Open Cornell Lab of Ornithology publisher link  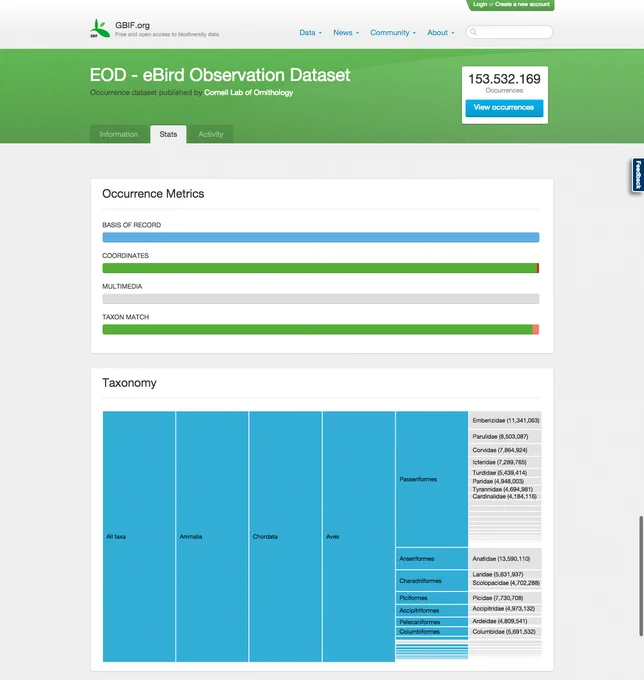pyautogui.click(x=248, y=92)
